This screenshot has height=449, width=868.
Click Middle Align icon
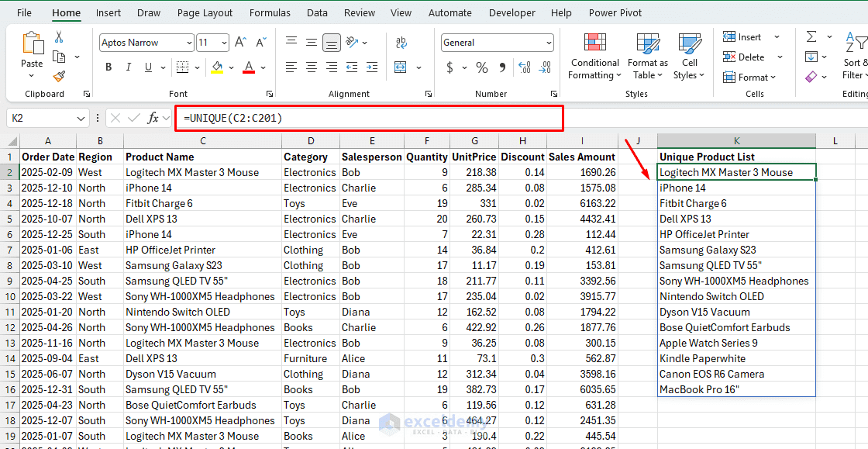[x=312, y=42]
